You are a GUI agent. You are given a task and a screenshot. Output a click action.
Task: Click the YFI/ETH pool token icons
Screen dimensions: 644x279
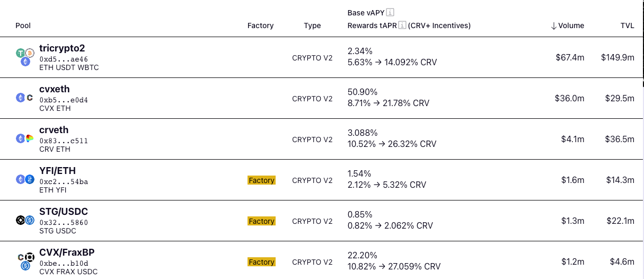[x=25, y=180]
